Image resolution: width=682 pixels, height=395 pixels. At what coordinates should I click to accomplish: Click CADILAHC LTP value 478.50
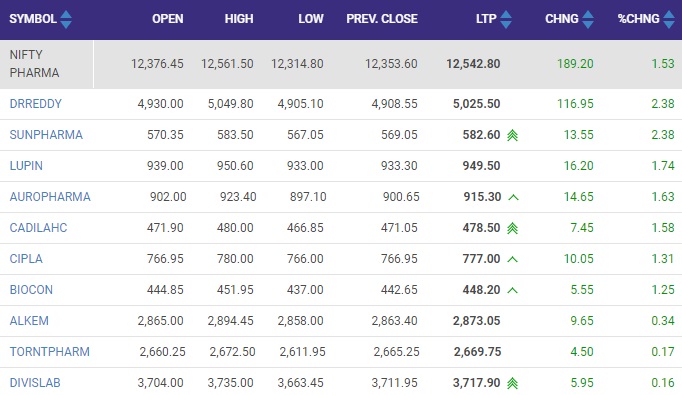481,228
